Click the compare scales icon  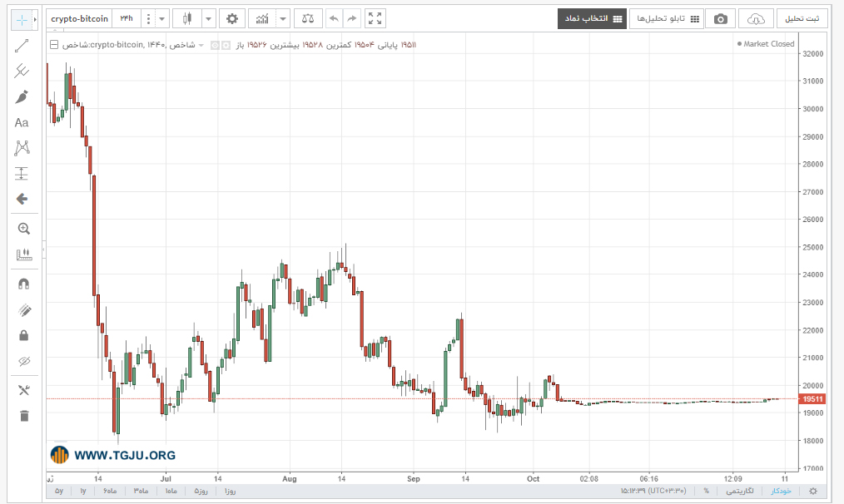[308, 19]
